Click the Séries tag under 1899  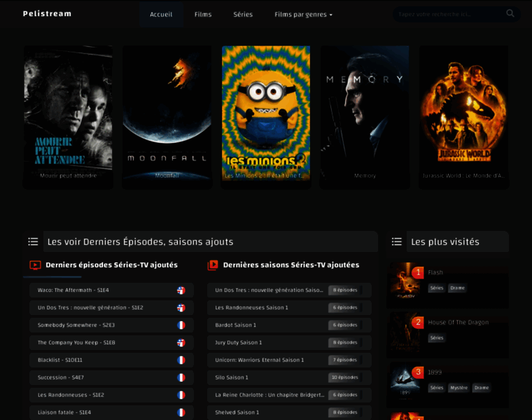pos(437,388)
